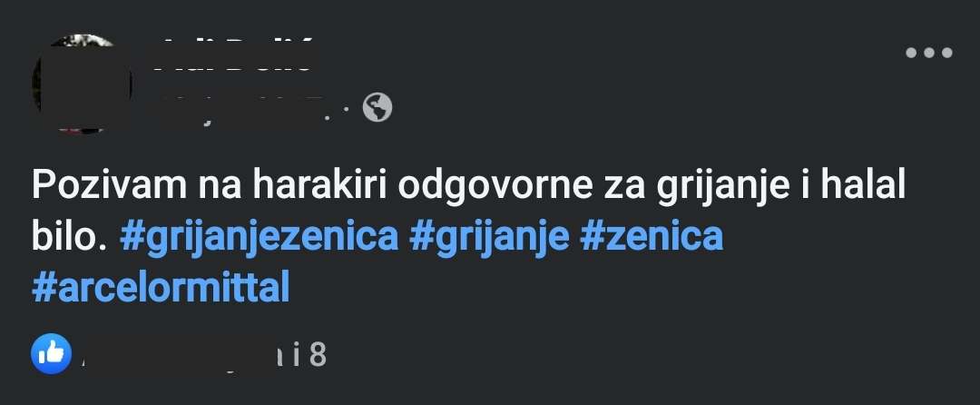Click the number 8 in reactions summary

[x=317, y=354]
